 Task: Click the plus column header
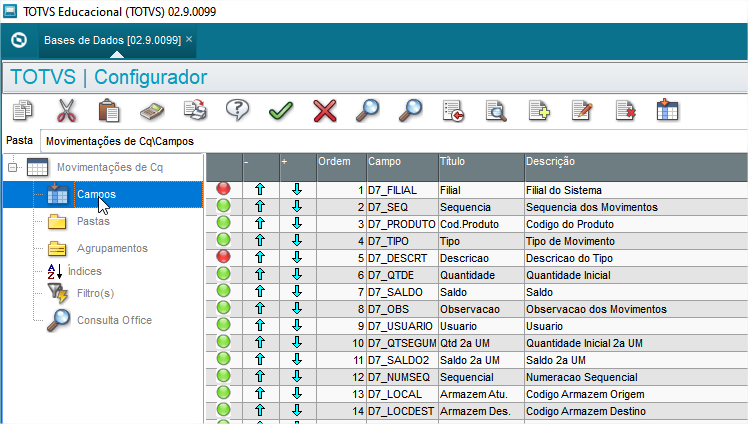[298, 167]
